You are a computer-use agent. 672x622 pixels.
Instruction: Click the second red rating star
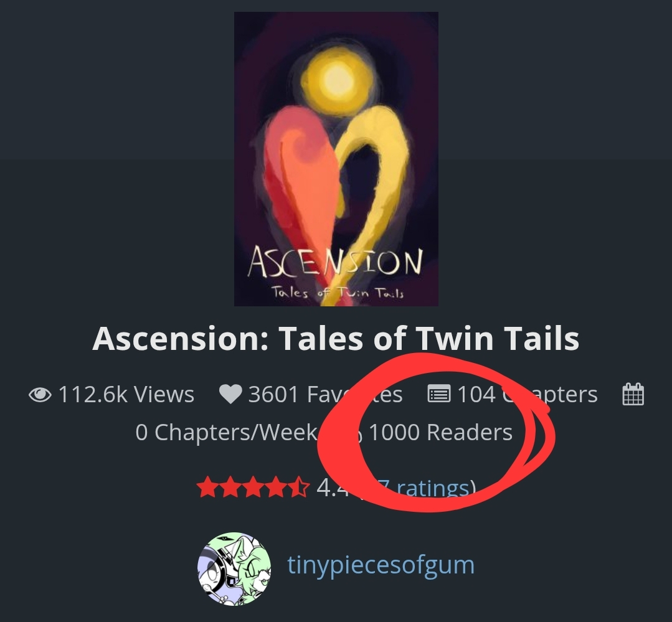click(x=230, y=488)
